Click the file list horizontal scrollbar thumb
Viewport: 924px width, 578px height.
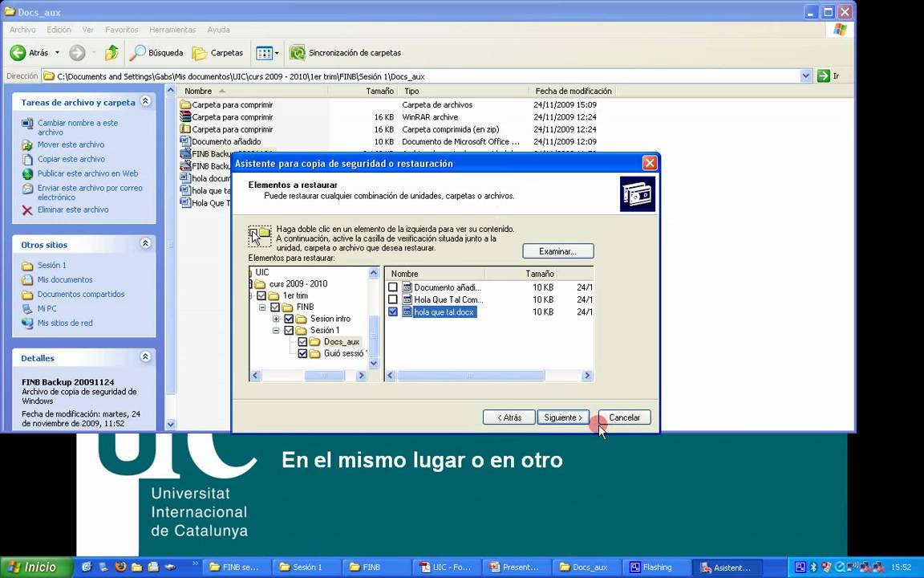pyautogui.click(x=470, y=376)
